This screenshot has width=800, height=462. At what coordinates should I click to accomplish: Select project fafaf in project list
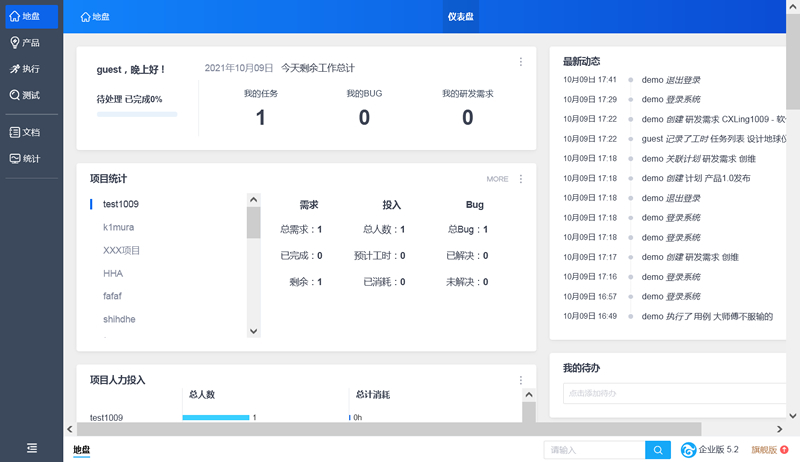(112, 296)
